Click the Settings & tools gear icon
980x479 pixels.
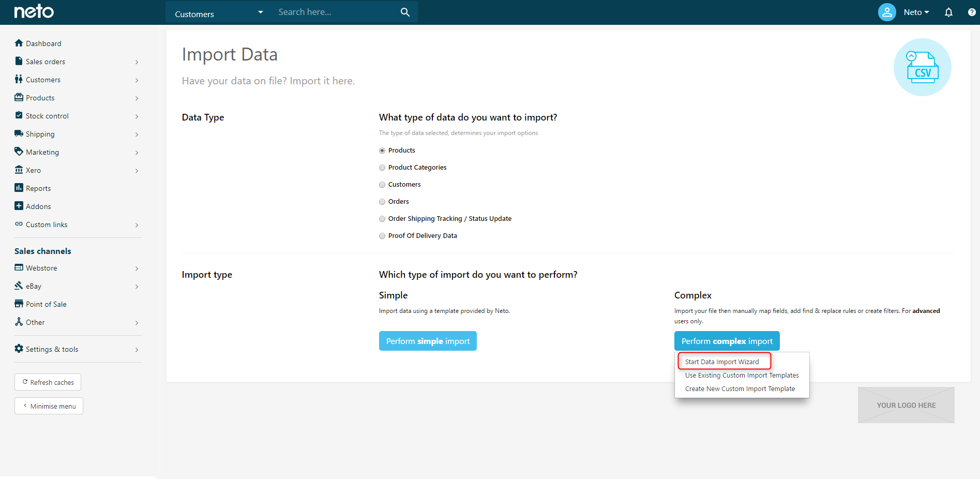(x=19, y=349)
